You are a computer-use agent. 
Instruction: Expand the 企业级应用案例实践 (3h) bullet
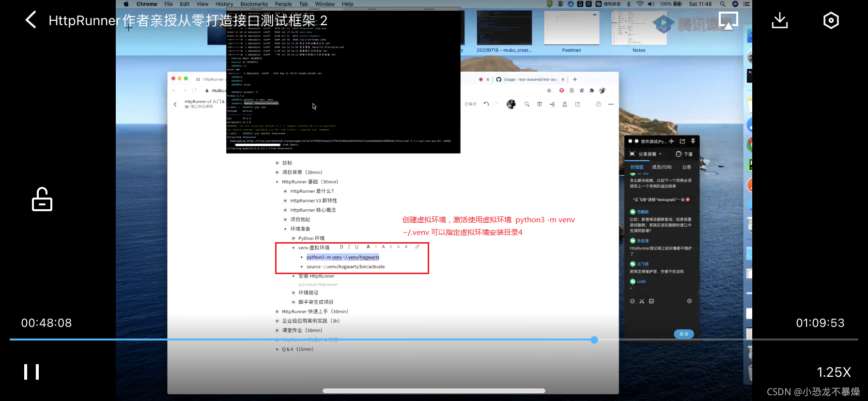click(277, 321)
